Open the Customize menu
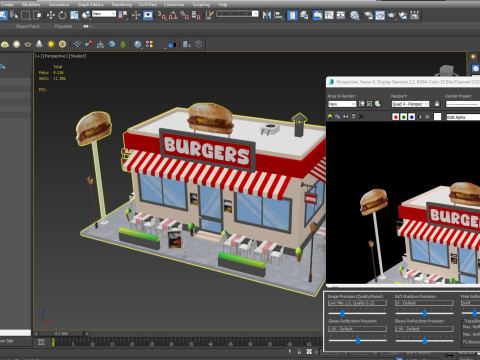Screen dimensions: 480x360 point(174,4)
